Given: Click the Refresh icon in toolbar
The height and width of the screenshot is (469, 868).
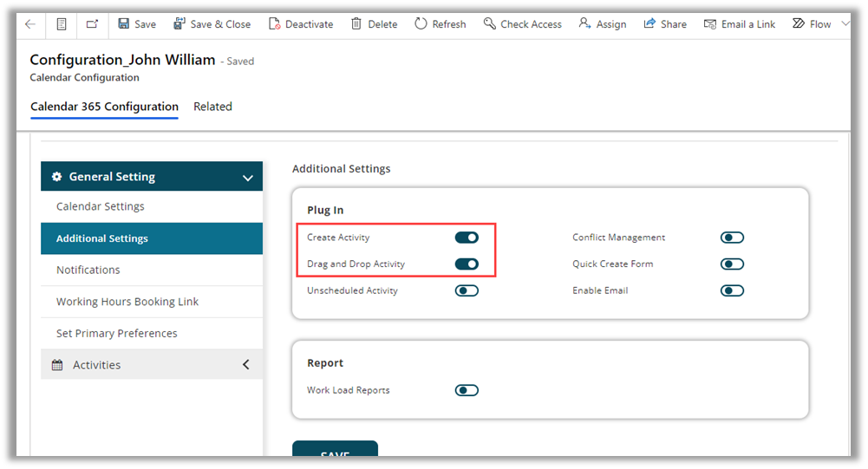Looking at the screenshot, I should pos(421,24).
